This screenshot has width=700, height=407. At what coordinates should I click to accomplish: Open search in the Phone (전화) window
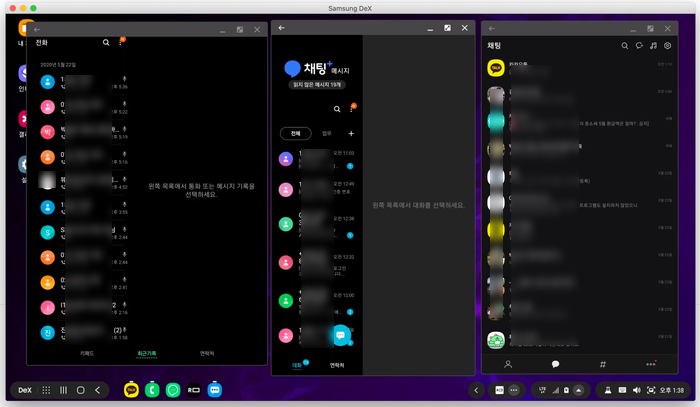[106, 42]
